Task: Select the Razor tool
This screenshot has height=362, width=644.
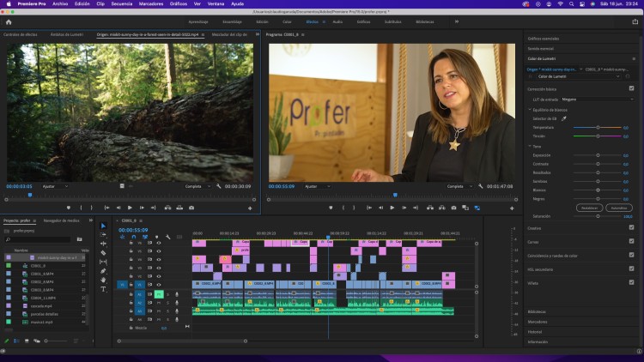Action: pyautogui.click(x=103, y=253)
